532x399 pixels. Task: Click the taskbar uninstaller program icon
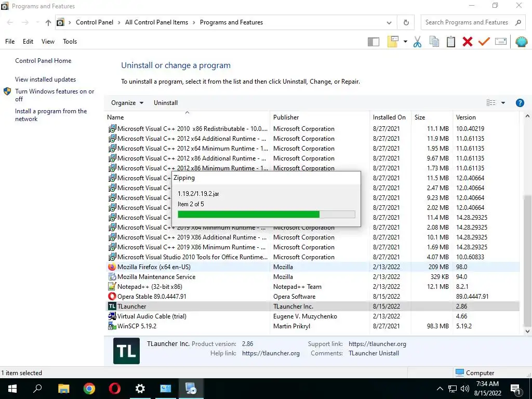pos(191,389)
